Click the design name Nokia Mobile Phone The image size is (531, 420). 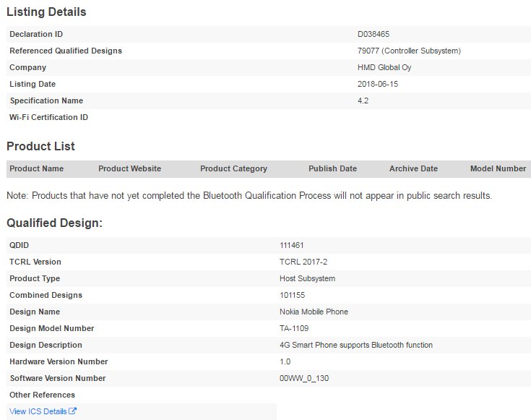pos(314,312)
